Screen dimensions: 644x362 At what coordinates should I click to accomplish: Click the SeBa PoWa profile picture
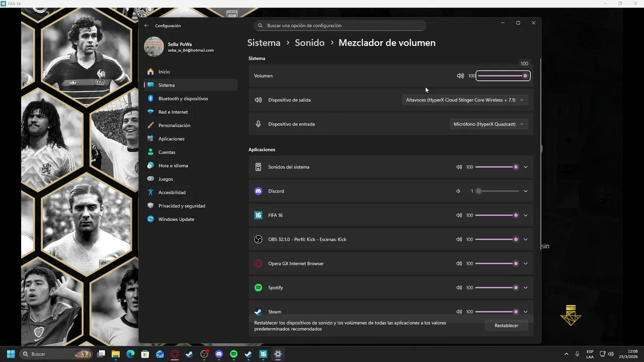click(154, 47)
